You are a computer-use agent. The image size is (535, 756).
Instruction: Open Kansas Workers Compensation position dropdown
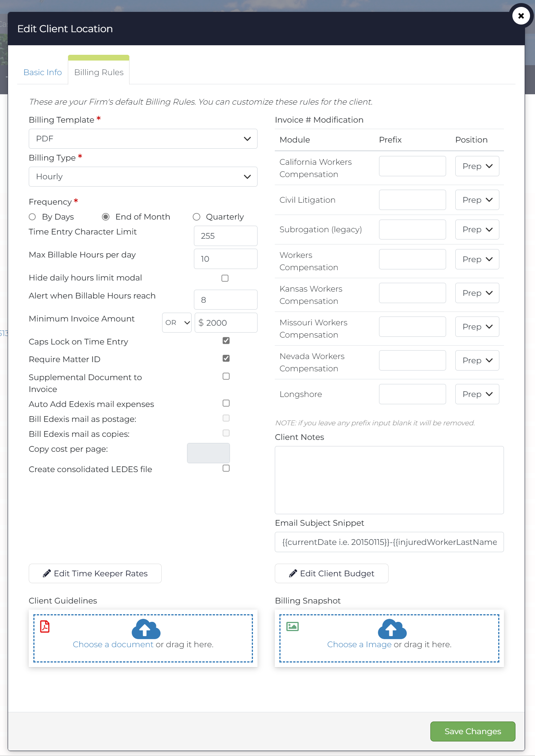tap(477, 293)
